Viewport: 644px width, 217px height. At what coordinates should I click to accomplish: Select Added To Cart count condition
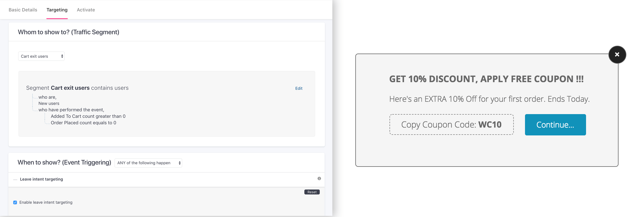(88, 116)
